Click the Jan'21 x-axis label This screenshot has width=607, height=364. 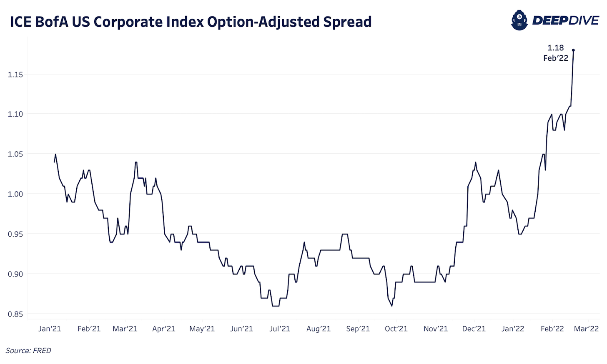click(x=50, y=329)
